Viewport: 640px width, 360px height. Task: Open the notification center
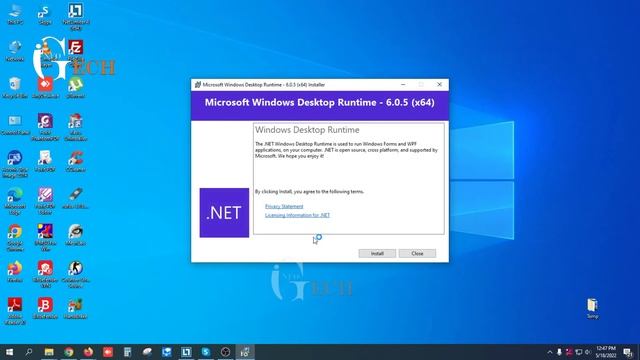(628, 352)
